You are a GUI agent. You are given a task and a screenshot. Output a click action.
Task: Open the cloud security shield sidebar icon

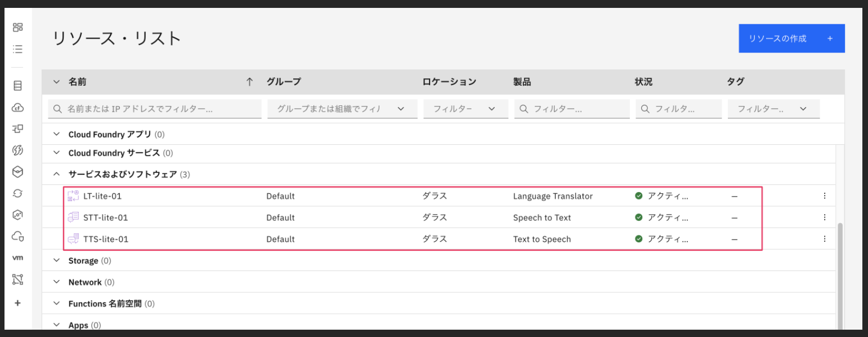pyautogui.click(x=17, y=237)
